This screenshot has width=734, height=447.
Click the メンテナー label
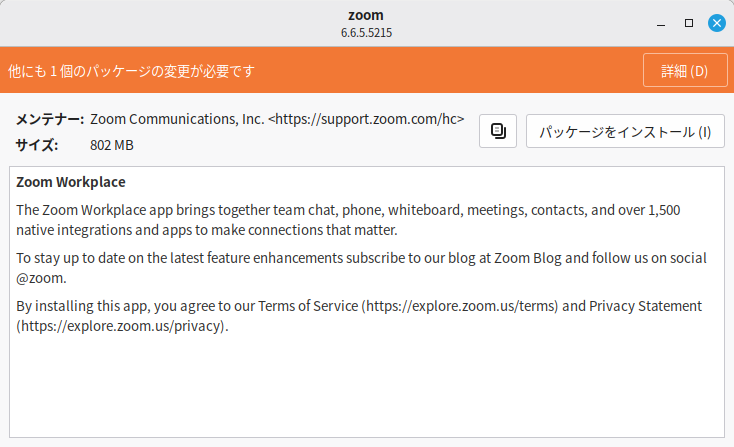(50, 119)
